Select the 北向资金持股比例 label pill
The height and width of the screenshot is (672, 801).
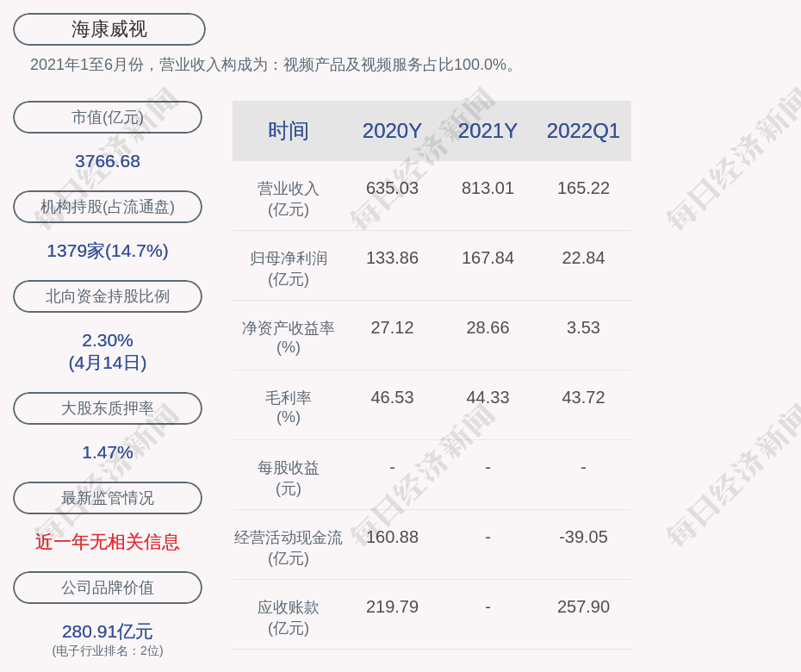108,296
